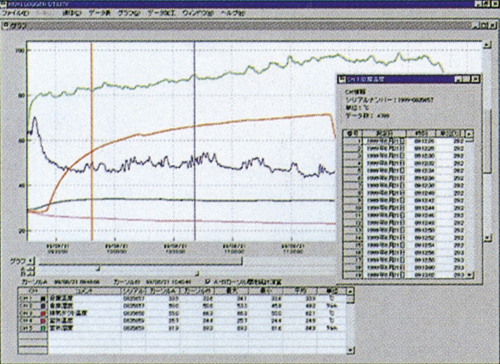Open the ヘルプ menu in the menu bar
Image resolution: width=500 pixels, height=364 pixels.
pyautogui.click(x=233, y=13)
